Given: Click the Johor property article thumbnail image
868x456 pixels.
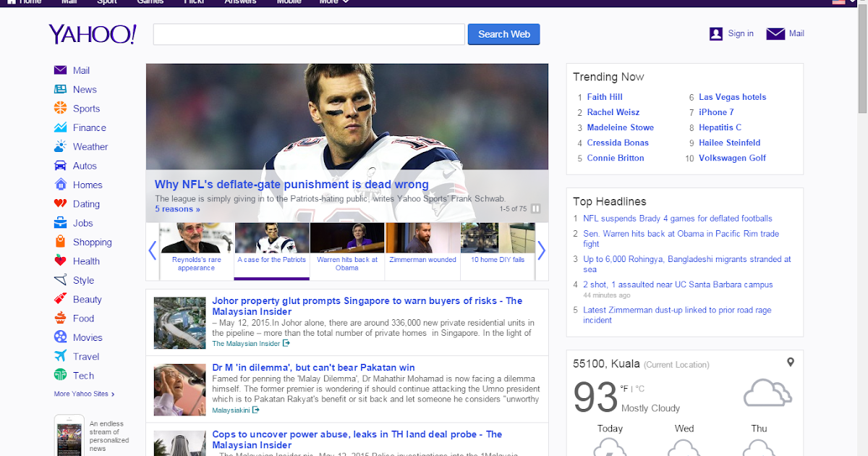Looking at the screenshot, I should coord(179,322).
